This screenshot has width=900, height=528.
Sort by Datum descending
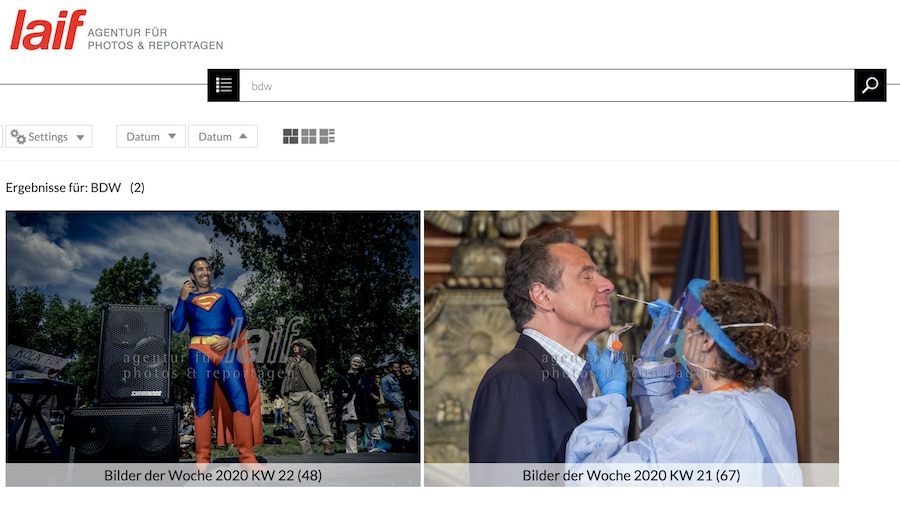151,137
